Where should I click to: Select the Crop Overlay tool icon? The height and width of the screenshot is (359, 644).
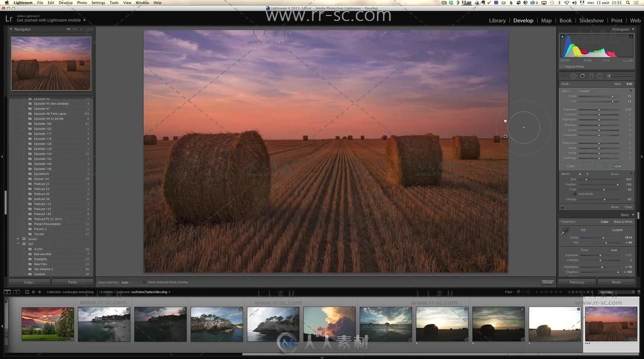click(x=565, y=76)
